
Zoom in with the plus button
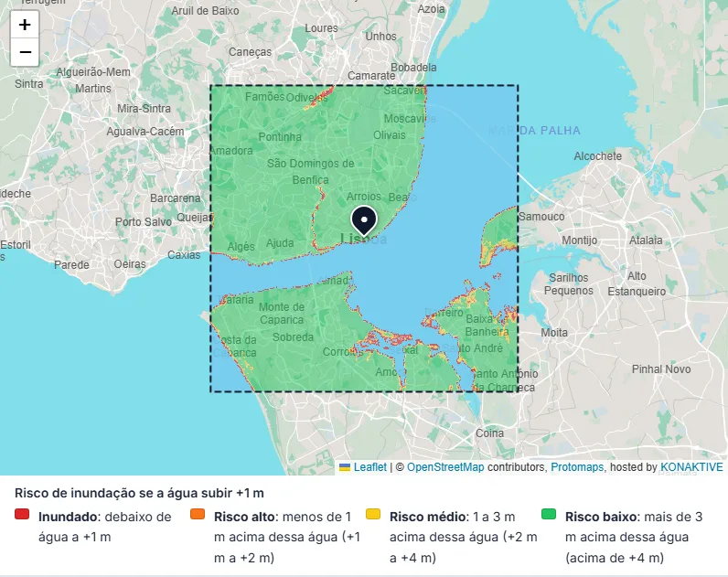pyautogui.click(x=25, y=24)
